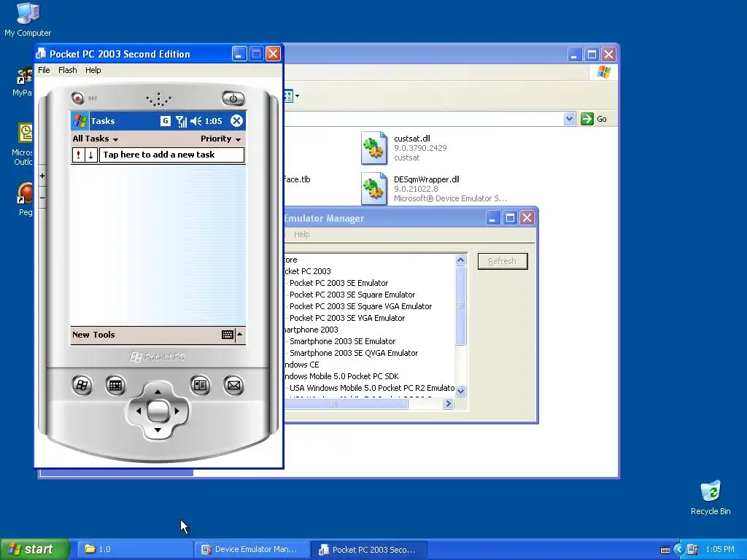Screen dimensions: 747x560
Task: Toggle the on-screen keyboard icon
Action: [228, 335]
